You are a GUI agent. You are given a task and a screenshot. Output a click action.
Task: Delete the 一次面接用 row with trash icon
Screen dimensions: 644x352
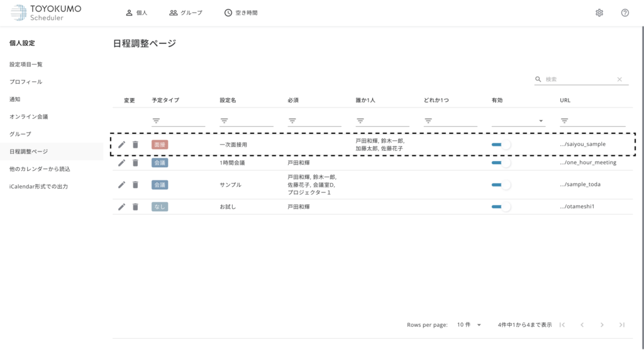(x=135, y=145)
